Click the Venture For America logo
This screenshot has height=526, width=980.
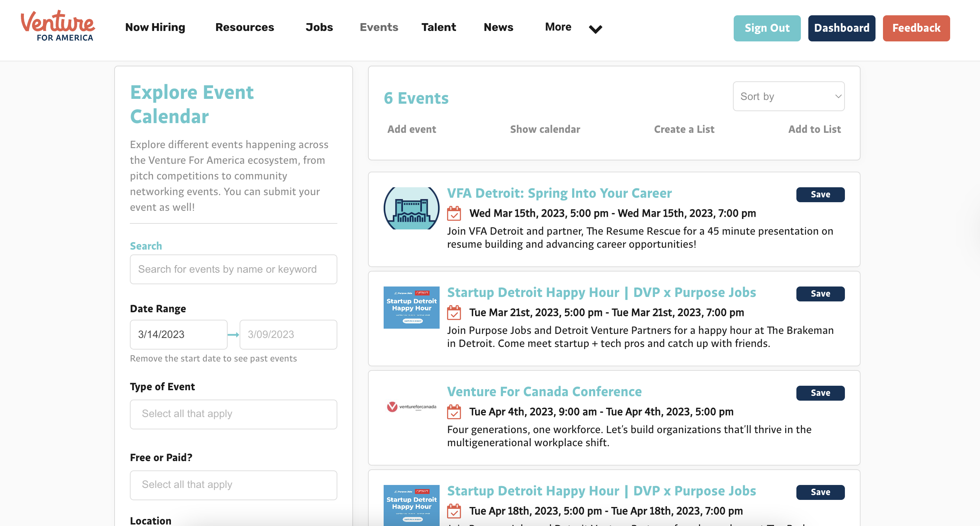(x=57, y=26)
